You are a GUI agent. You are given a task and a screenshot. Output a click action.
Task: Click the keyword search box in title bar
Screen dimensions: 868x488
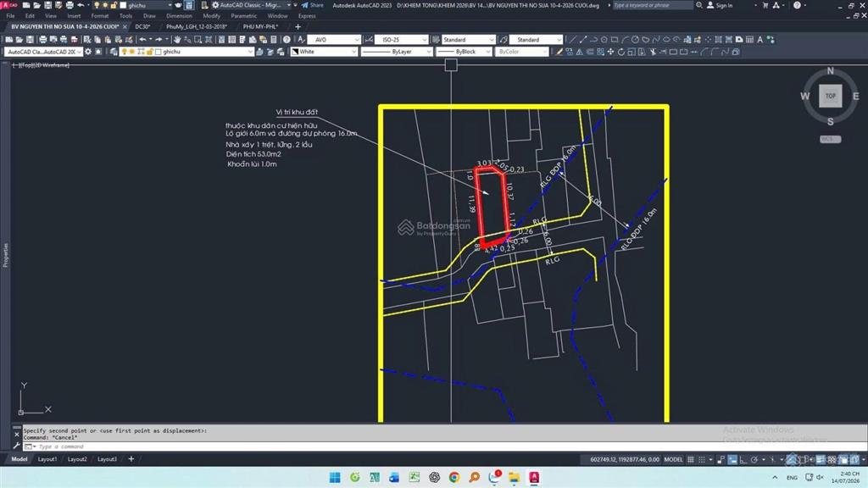[652, 5]
